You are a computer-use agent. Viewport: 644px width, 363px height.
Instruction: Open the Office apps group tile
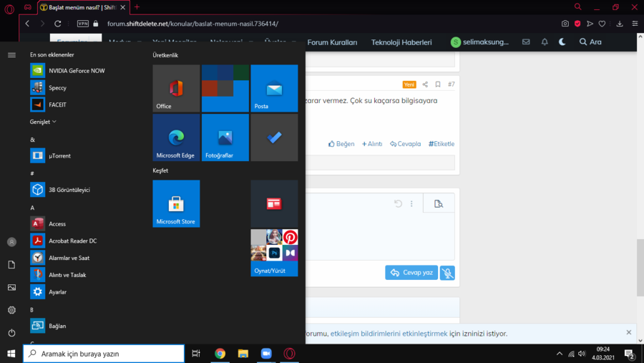coord(225,88)
